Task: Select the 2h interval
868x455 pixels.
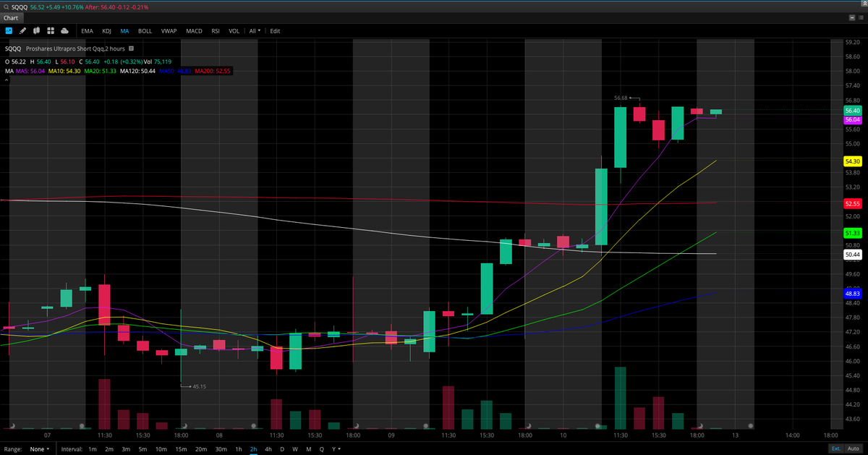Action: point(254,449)
